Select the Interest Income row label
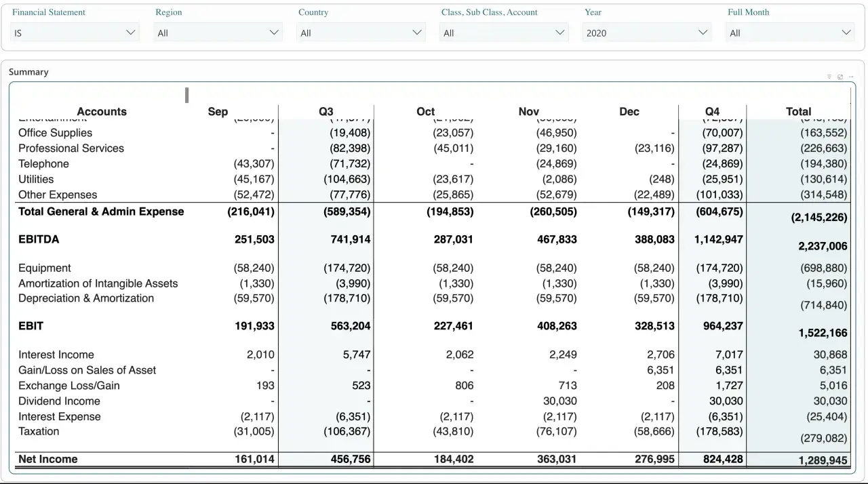Image resolution: width=868 pixels, height=484 pixels. [56, 355]
